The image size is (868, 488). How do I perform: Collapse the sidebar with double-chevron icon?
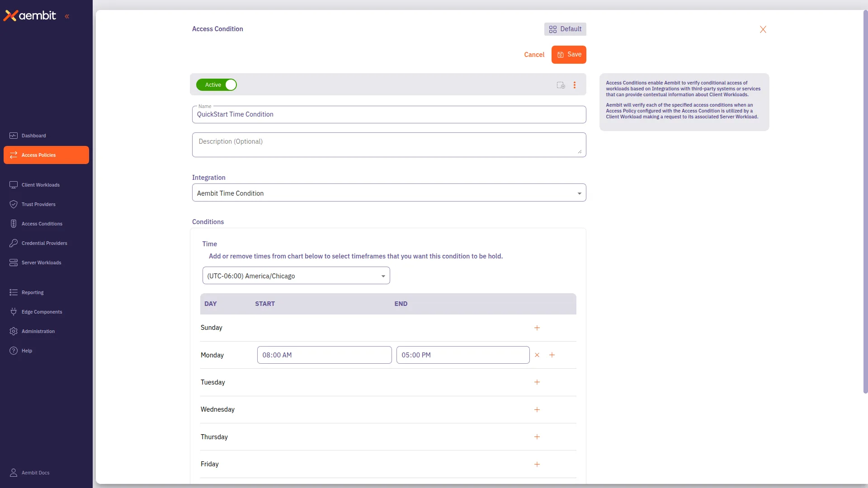point(67,16)
